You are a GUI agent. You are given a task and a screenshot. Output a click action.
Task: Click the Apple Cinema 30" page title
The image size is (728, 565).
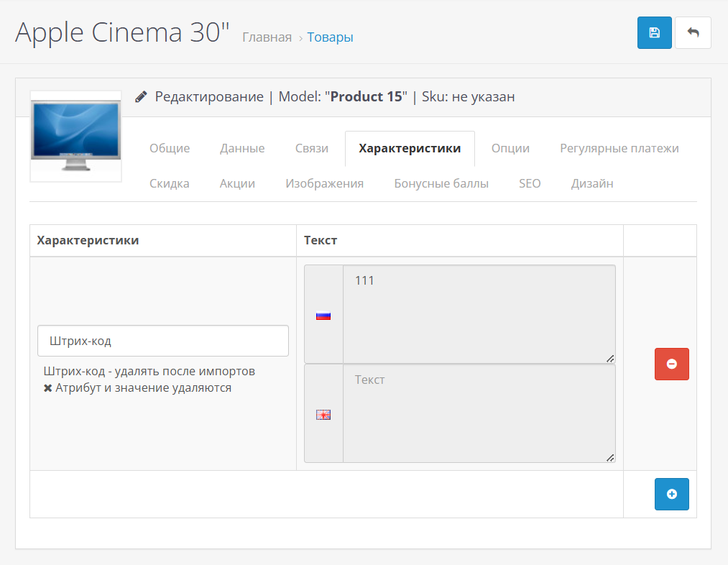[x=123, y=32]
